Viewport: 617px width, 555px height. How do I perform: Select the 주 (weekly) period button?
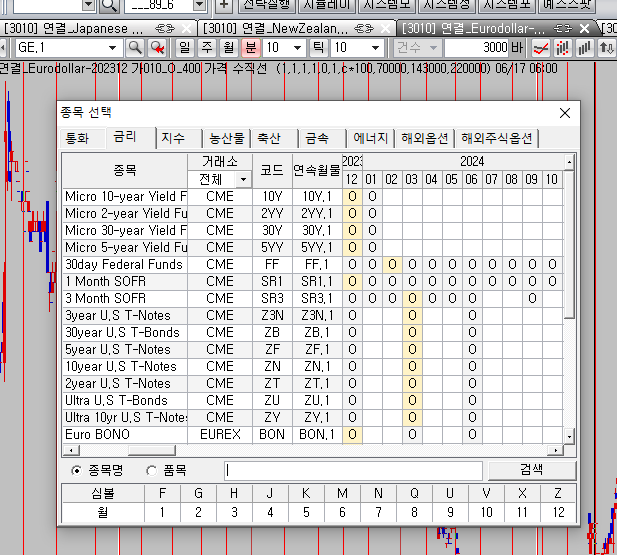point(206,48)
